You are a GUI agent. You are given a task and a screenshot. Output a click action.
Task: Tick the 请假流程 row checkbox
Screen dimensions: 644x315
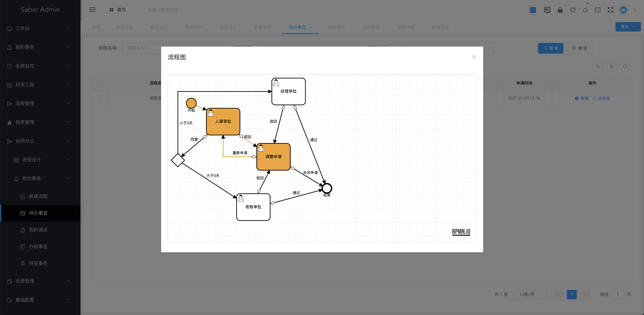click(100, 98)
